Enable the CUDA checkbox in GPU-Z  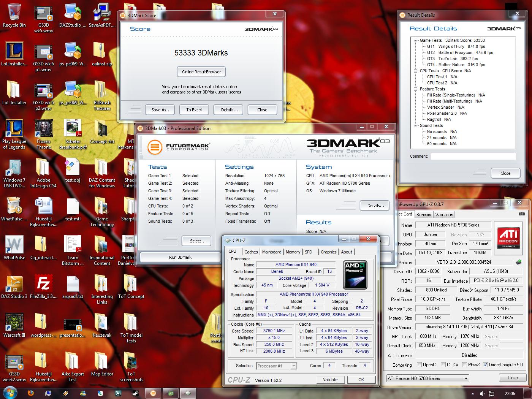[443, 365]
